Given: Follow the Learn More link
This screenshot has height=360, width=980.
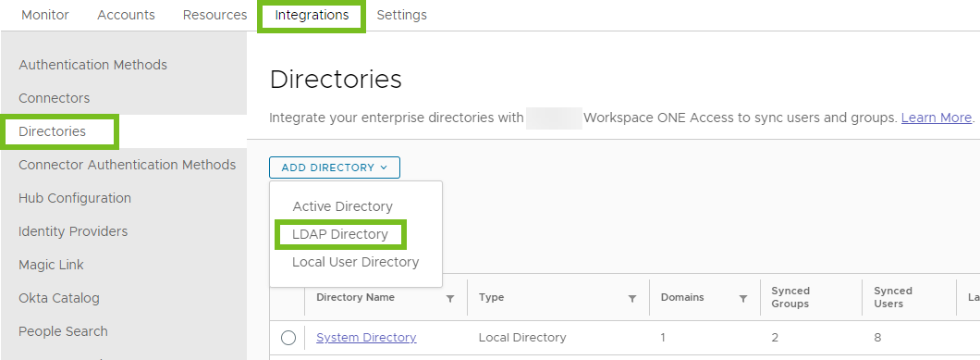Looking at the screenshot, I should point(937,118).
